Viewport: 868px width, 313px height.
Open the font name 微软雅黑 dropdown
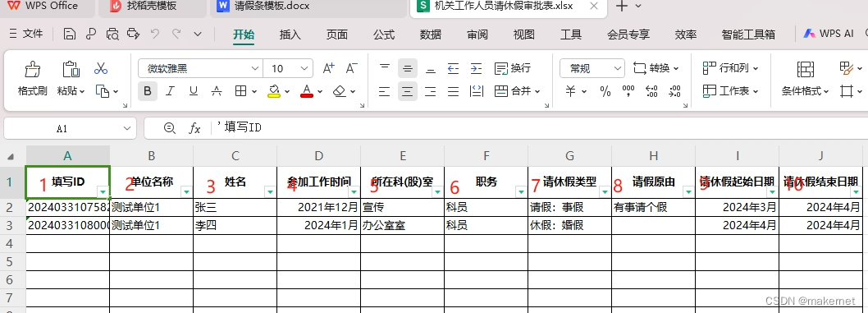coord(254,68)
